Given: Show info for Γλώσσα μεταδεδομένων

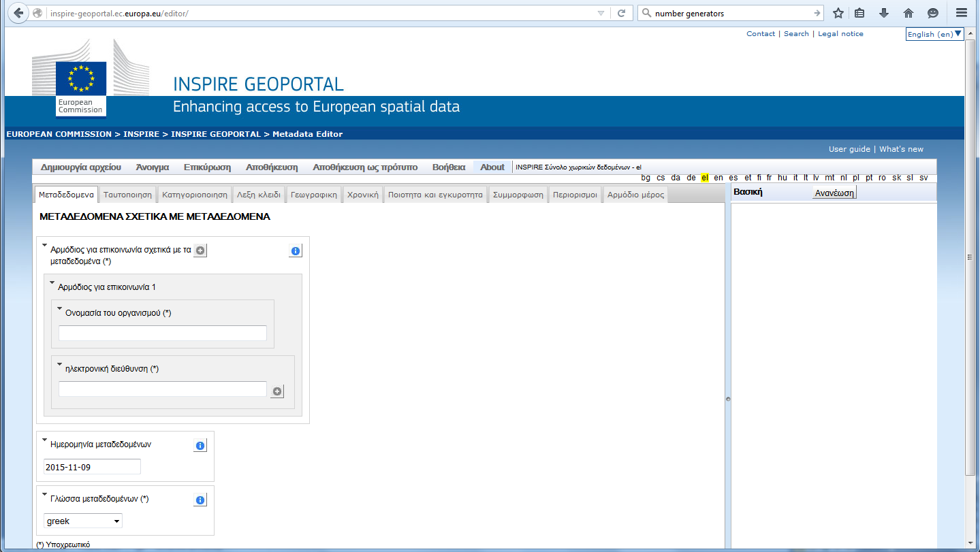Looking at the screenshot, I should 200,500.
